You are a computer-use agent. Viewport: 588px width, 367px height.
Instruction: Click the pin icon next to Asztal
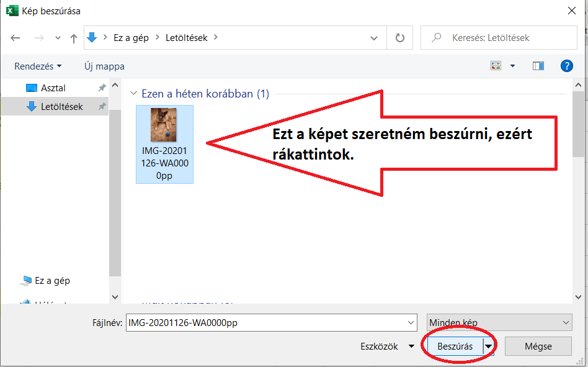(102, 88)
